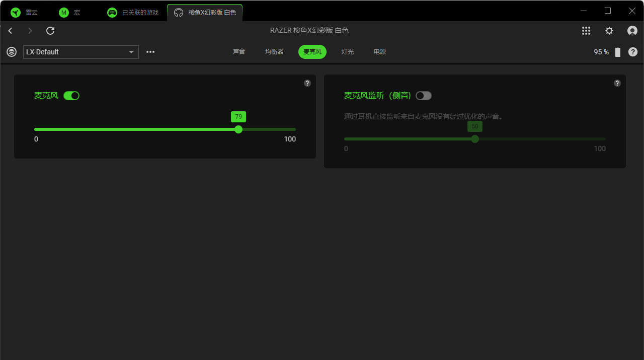Click the sidetone slider handle at 50
Viewport: 644px width, 360px height.
(x=475, y=139)
